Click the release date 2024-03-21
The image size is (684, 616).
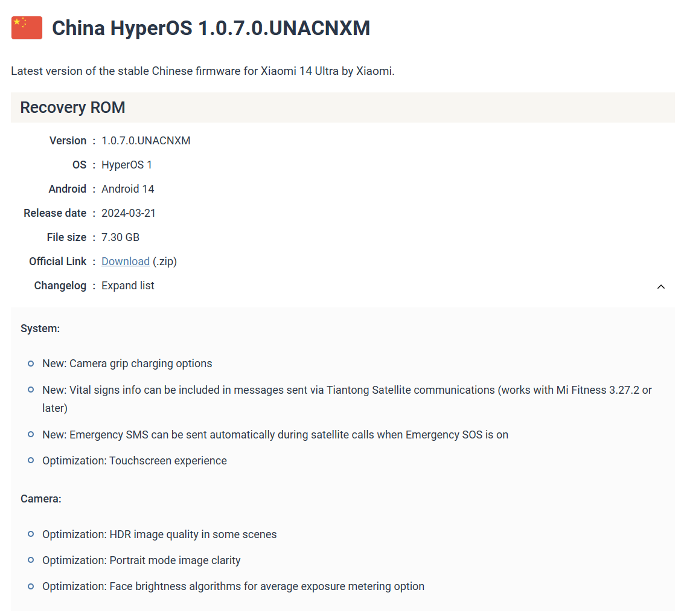[129, 213]
